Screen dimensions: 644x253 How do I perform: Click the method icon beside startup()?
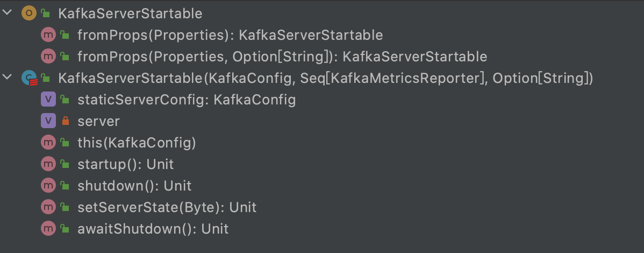(48, 164)
